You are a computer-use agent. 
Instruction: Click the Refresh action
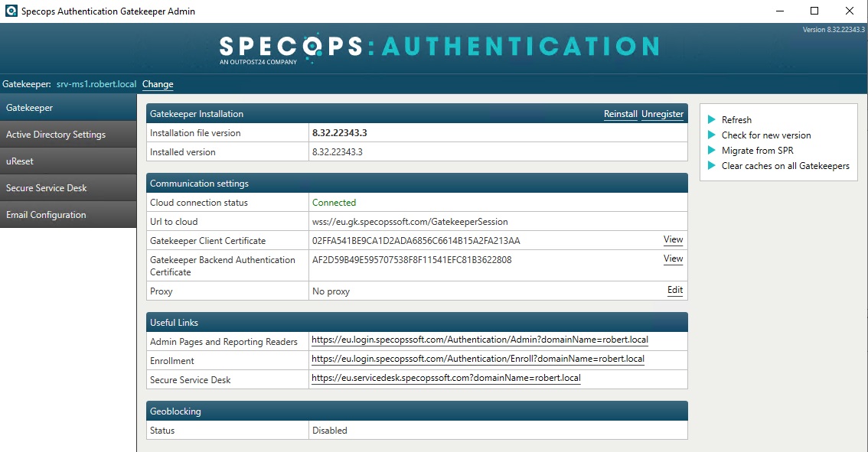point(736,119)
